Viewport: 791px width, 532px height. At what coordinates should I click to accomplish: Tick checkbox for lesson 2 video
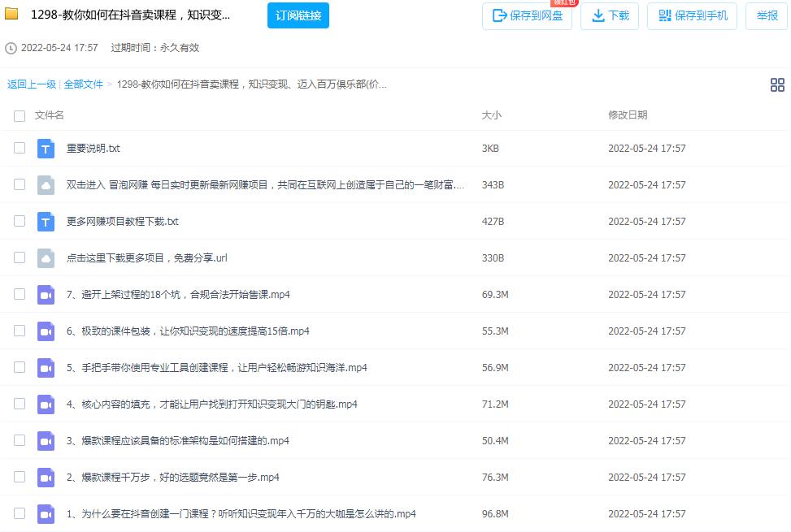[20, 477]
